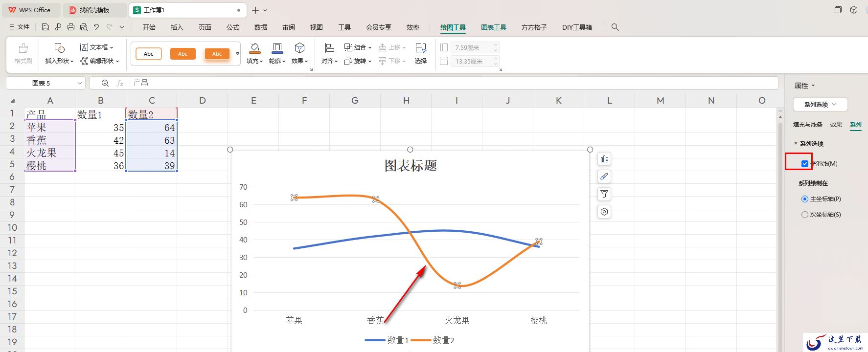Click the Undo arrow icon
The image size is (868, 352).
coord(96,27)
